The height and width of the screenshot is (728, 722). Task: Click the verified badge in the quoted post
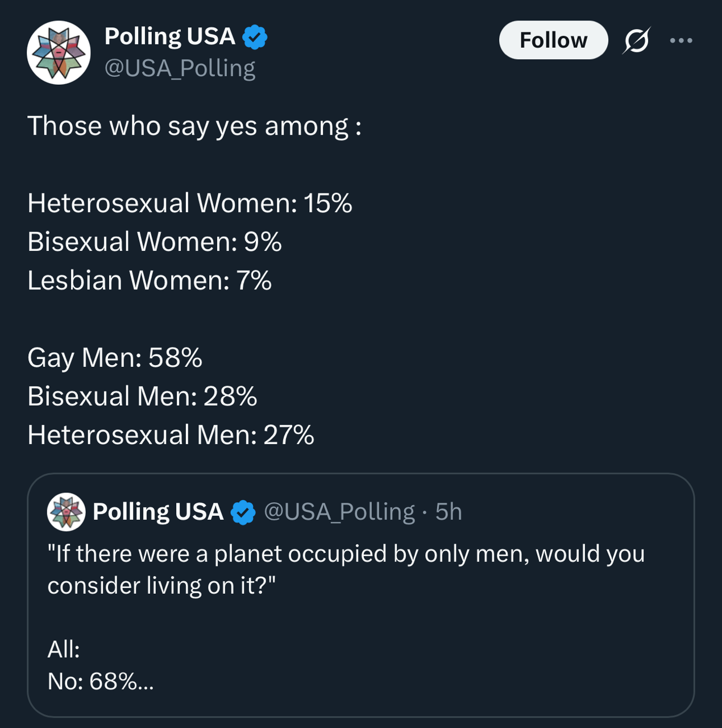pyautogui.click(x=243, y=512)
